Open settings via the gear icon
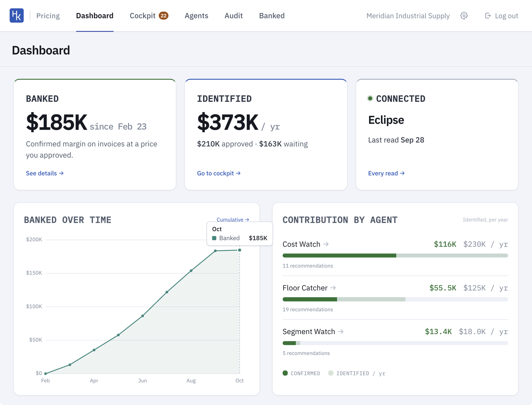 [x=464, y=16]
